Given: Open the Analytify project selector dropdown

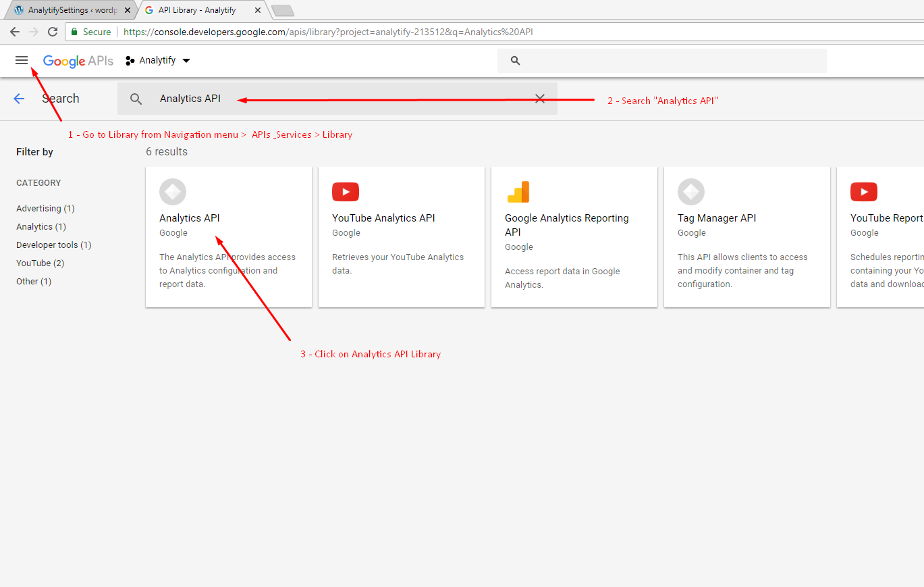Looking at the screenshot, I should 158,61.
